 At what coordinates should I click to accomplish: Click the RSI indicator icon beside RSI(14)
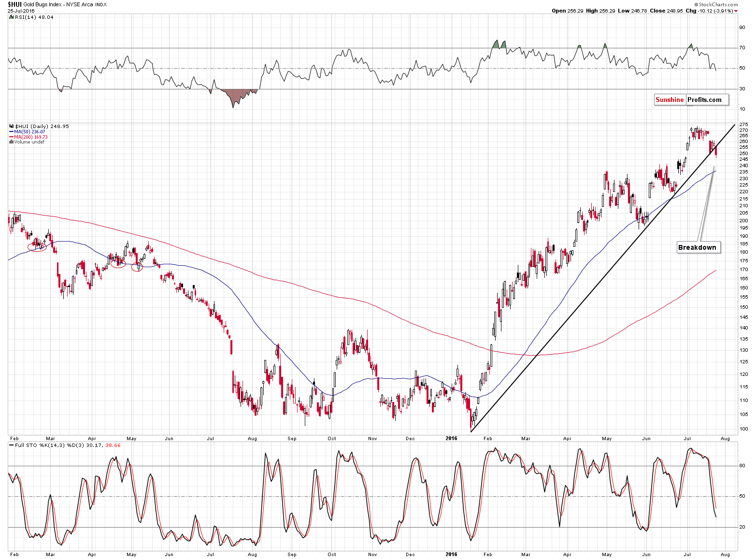click(x=12, y=17)
